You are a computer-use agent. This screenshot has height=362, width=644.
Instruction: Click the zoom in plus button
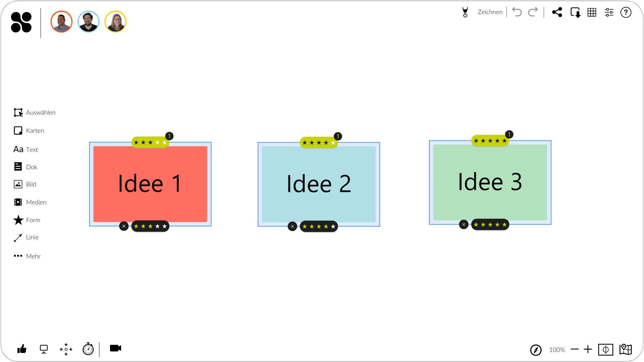[588, 350]
